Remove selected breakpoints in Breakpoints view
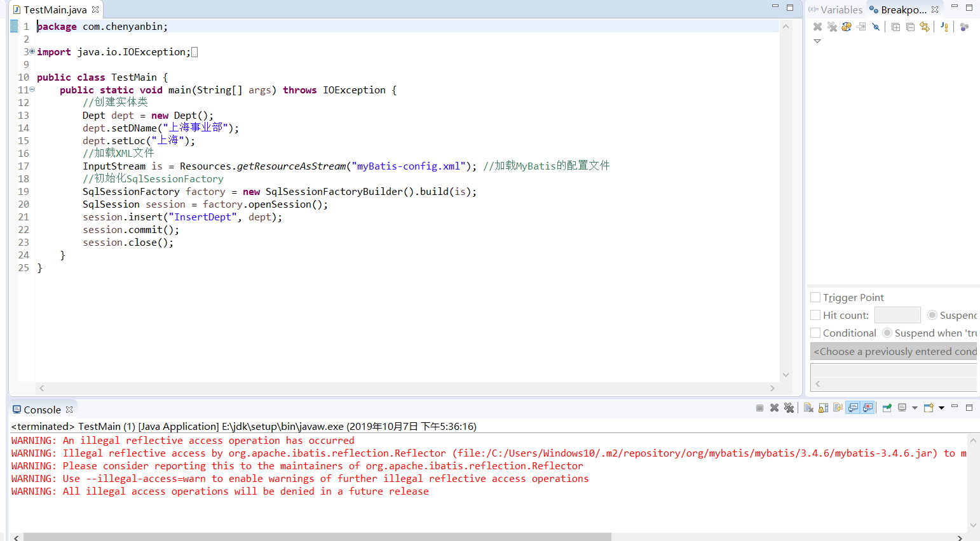 coord(817,27)
